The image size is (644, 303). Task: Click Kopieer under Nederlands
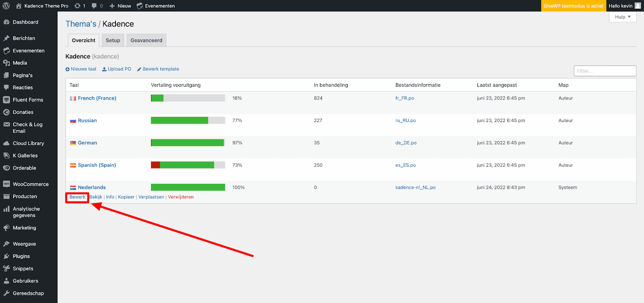tap(126, 197)
